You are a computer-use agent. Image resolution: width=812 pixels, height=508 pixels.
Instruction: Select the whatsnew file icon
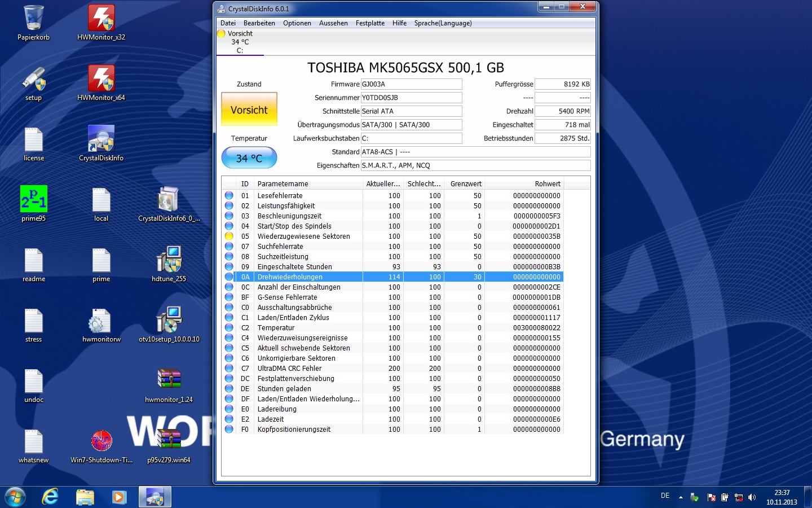33,445
